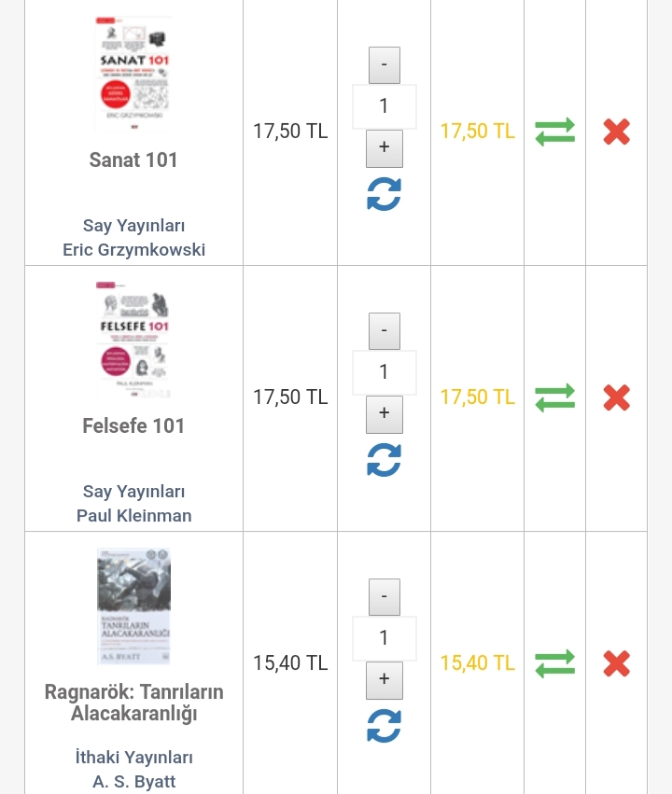Refresh quantity for Felsefe 101
This screenshot has height=794, width=672.
384,460
